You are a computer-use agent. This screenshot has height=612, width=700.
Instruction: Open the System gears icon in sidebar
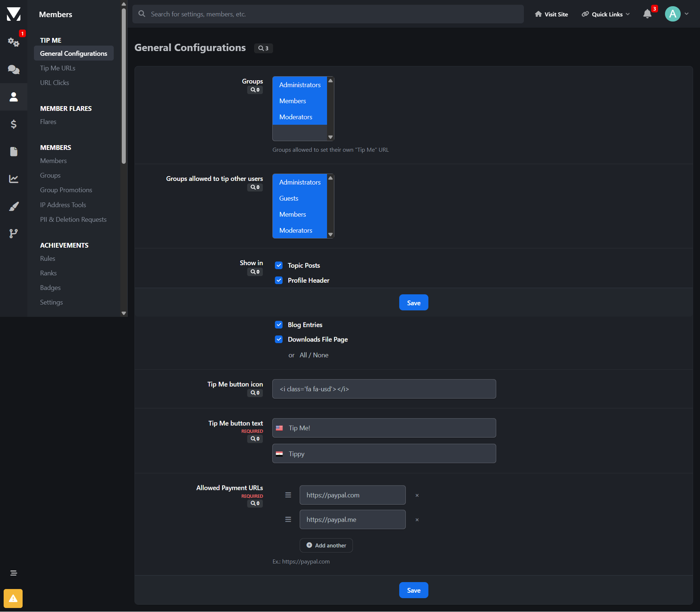click(x=13, y=42)
